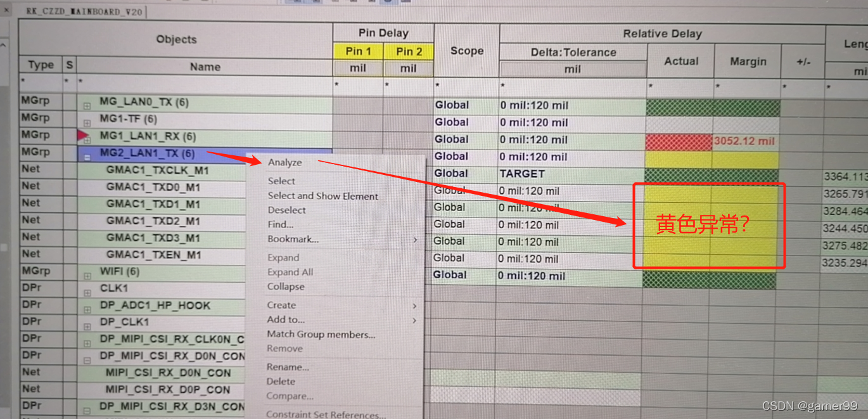Collapse MG2_LAN1_TX using its minus box

click(87, 157)
